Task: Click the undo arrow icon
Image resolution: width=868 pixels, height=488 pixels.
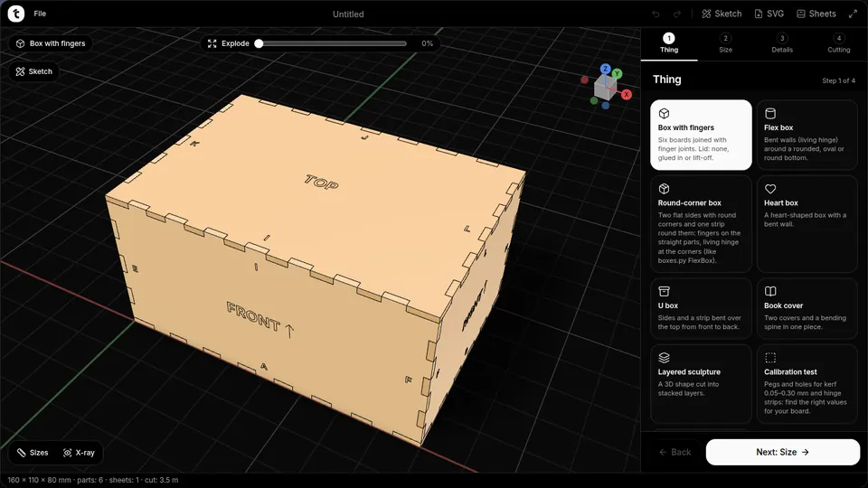Action: click(x=656, y=14)
